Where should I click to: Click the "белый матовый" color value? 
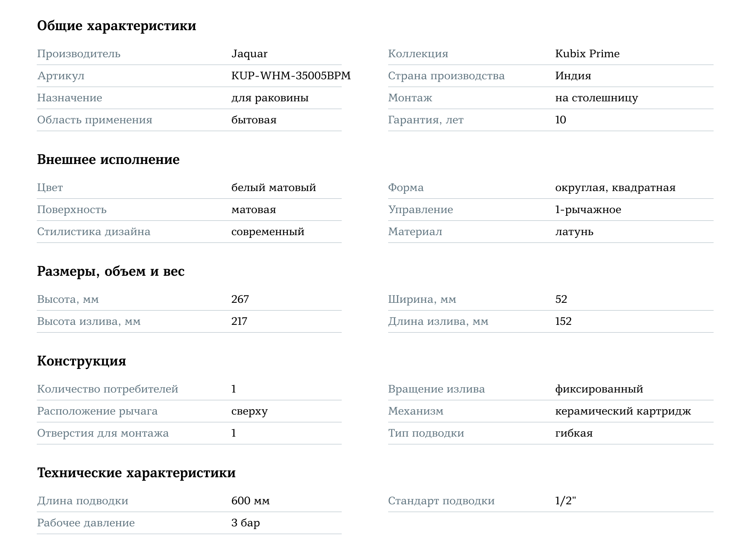pos(274,188)
